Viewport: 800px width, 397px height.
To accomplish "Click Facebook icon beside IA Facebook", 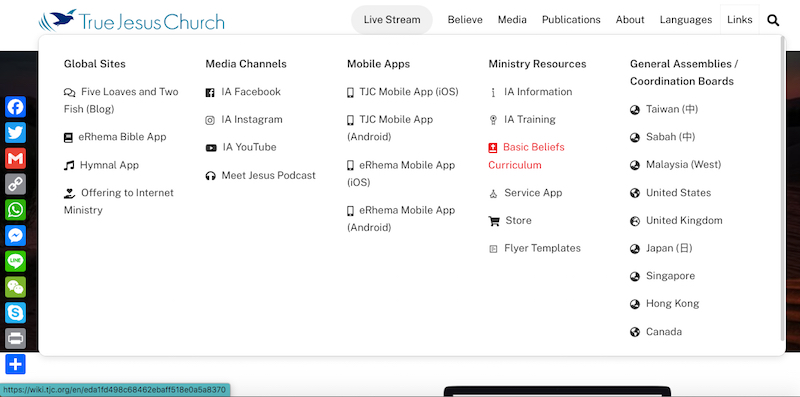I will 210,92.
